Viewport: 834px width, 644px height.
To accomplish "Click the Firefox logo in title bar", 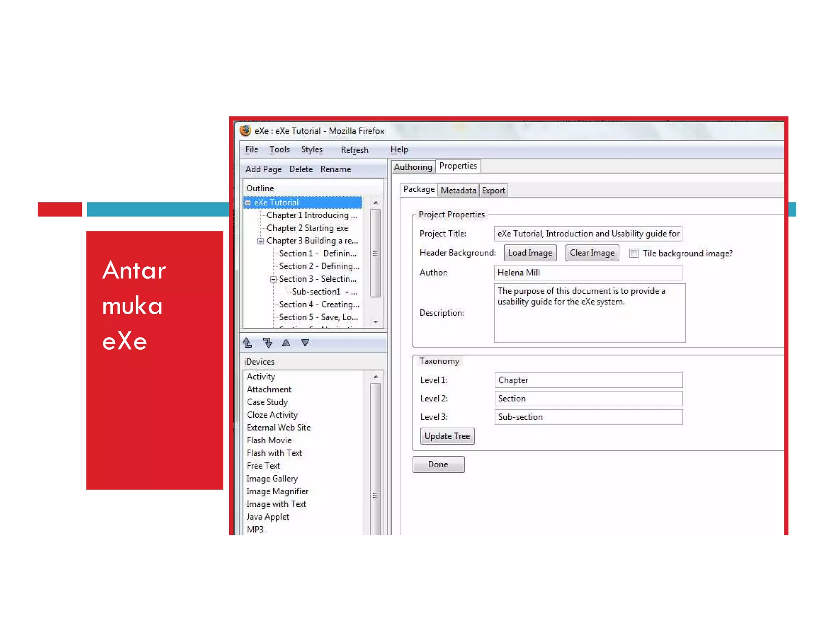I will coord(245,131).
